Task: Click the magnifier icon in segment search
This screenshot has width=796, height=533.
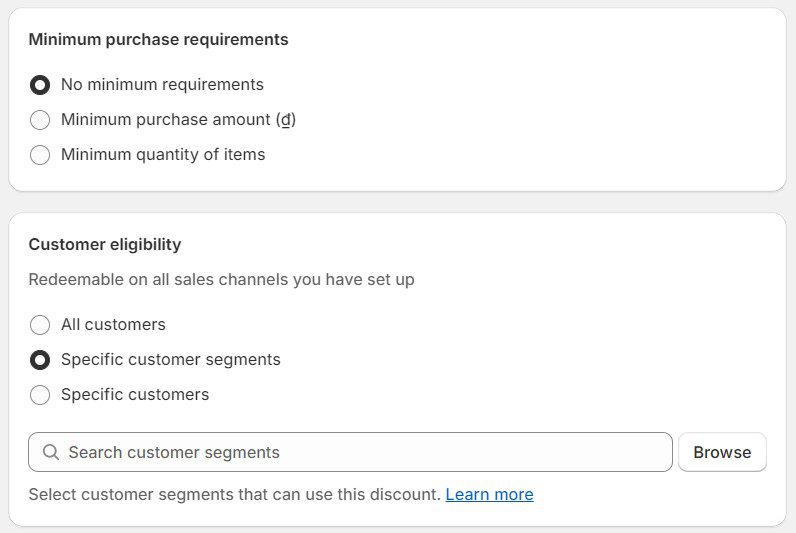Action: pos(51,452)
